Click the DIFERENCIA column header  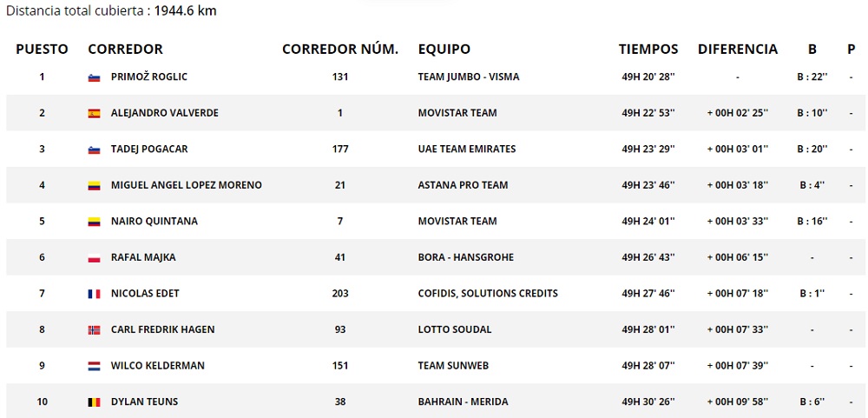coord(738,50)
